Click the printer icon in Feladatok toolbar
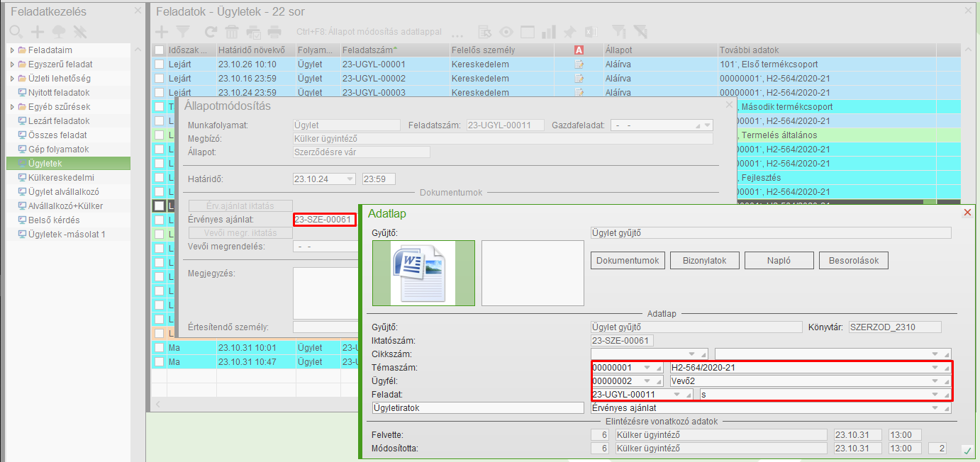The width and height of the screenshot is (980, 462). [x=275, y=32]
